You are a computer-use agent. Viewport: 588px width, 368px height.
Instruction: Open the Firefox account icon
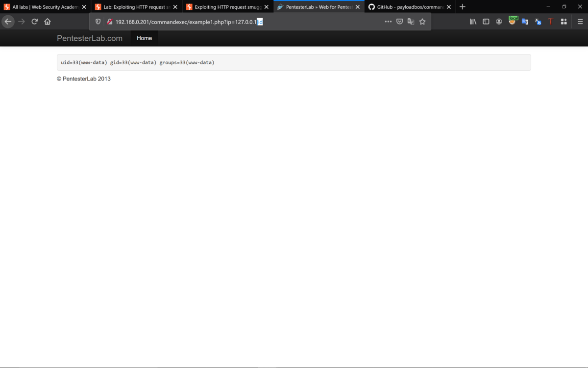click(x=499, y=22)
